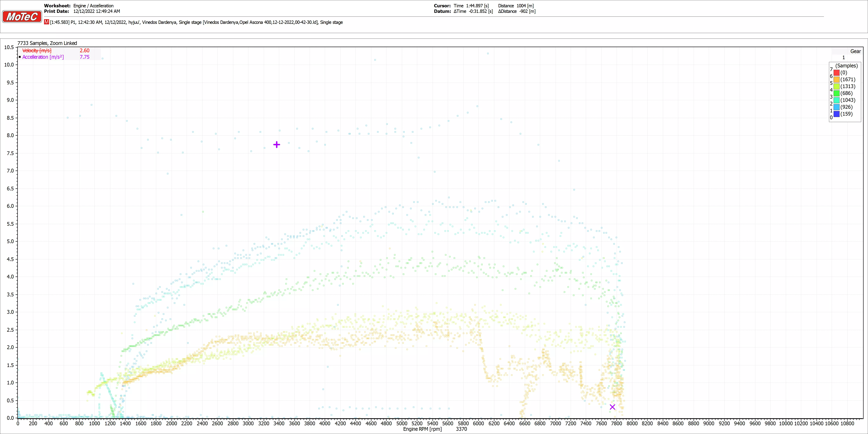Viewport: 868px width, 434px height.
Task: Click the red gear 6-7 color swatch
Action: click(836, 72)
